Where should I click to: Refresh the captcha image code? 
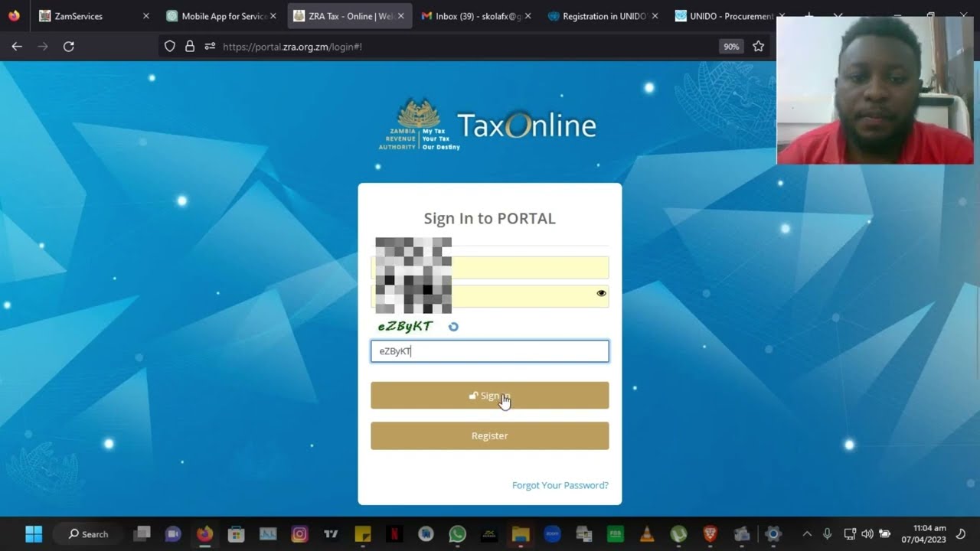[x=453, y=327]
